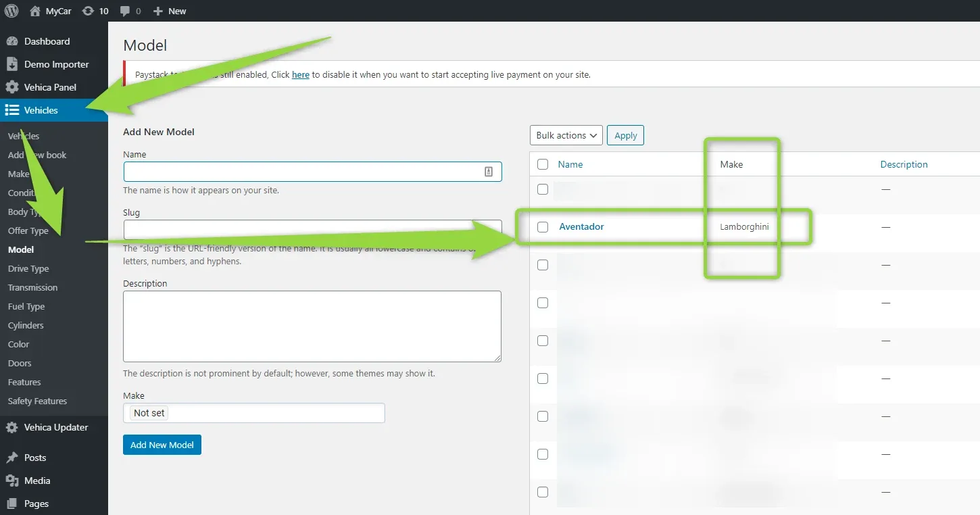Open the Drive Type submenu item

(x=28, y=268)
